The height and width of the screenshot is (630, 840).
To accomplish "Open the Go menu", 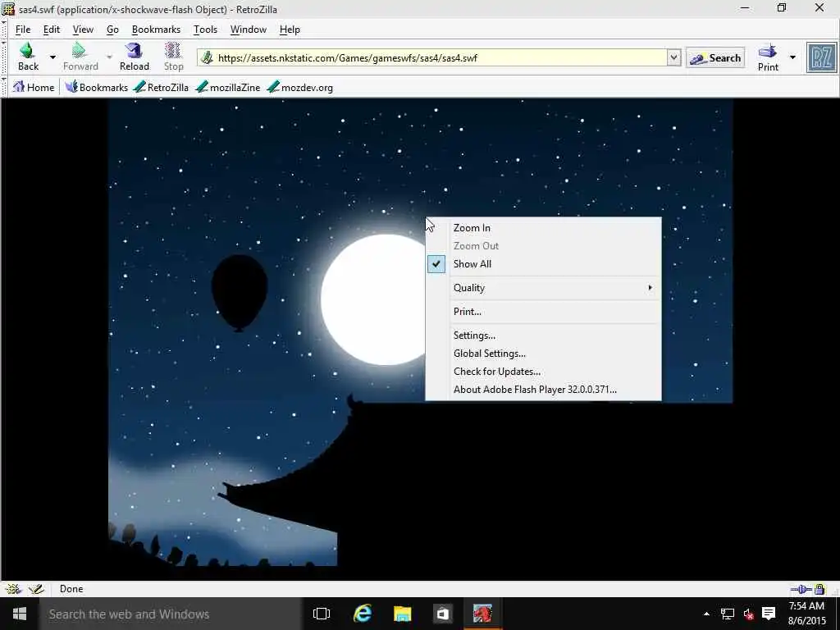I will click(x=112, y=30).
